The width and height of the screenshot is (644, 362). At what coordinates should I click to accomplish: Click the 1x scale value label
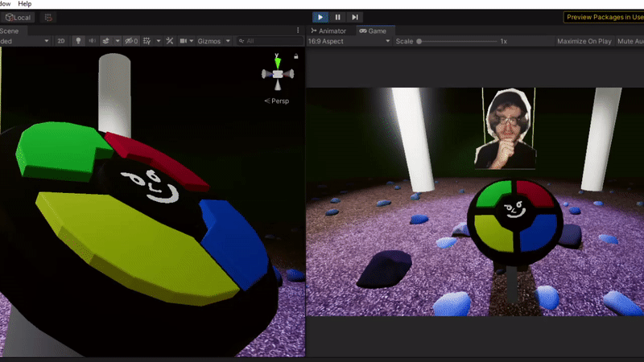tap(504, 41)
